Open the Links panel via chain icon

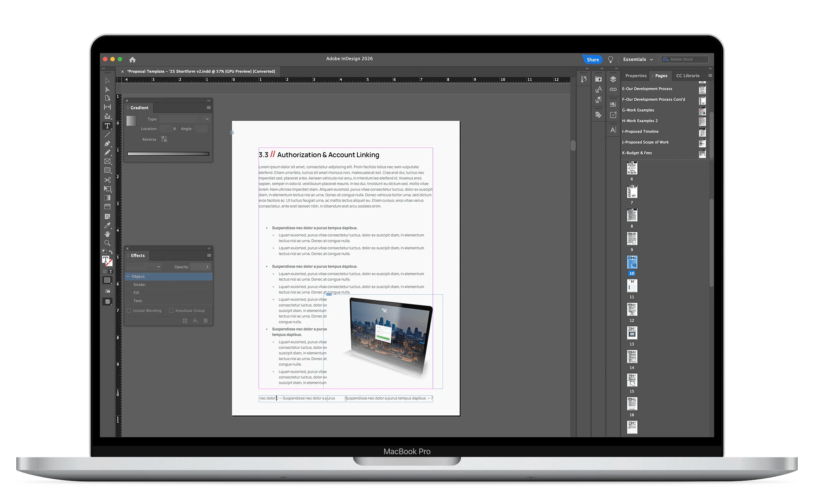(613, 89)
